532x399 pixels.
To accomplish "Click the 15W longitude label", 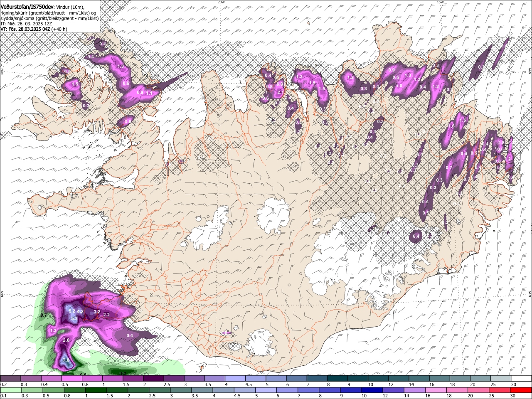I will click(x=440, y=2).
